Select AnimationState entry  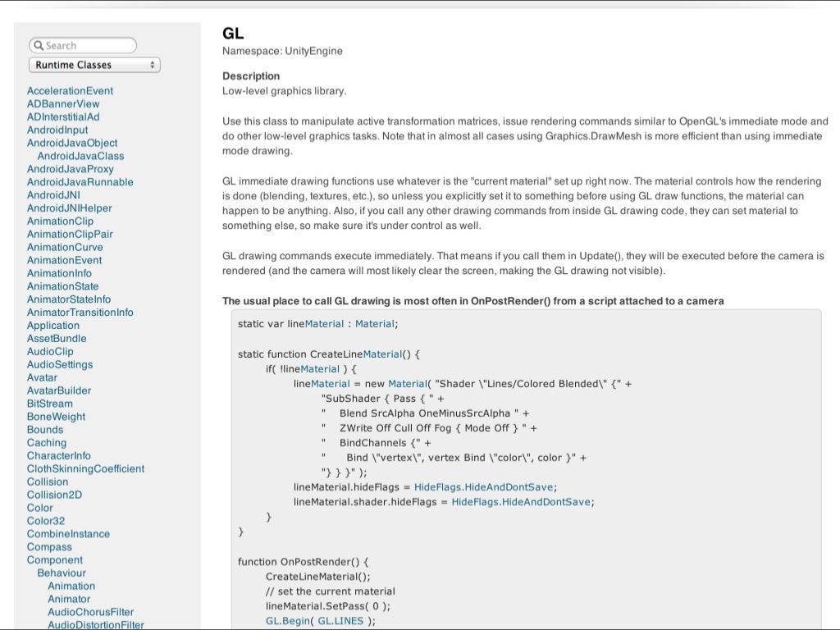coord(62,286)
